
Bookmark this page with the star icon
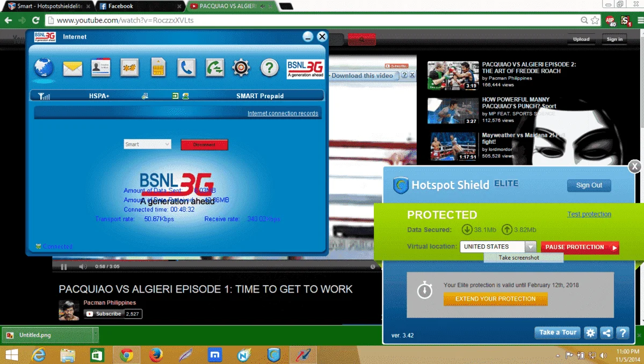click(595, 20)
